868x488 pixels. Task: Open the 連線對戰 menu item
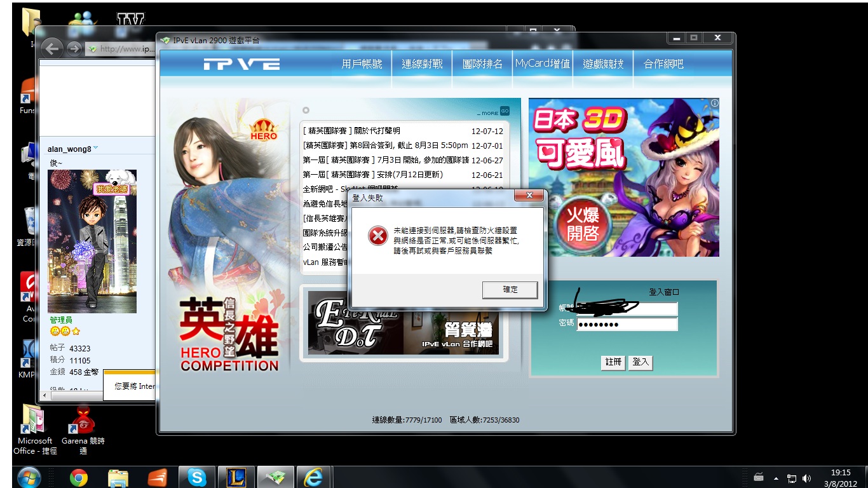(x=422, y=64)
